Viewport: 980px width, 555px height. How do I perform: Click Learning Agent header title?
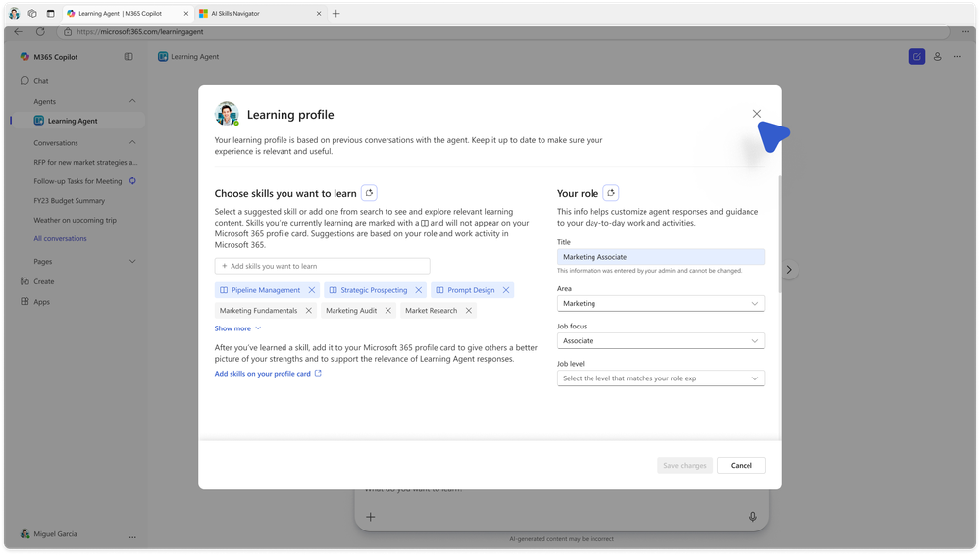click(195, 57)
